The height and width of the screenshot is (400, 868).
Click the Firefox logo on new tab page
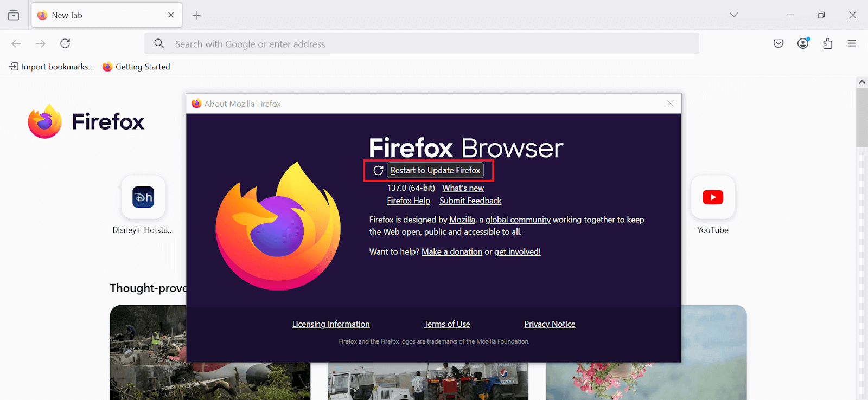(x=86, y=121)
